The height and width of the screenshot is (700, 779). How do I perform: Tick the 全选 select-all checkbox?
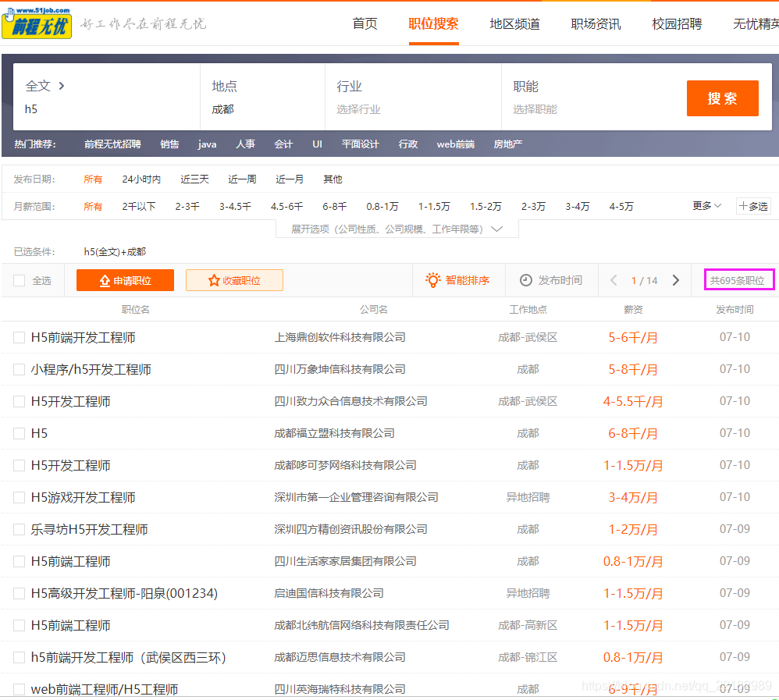[x=20, y=281]
